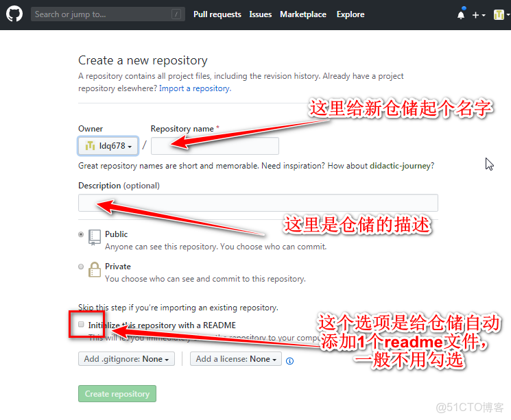Follow the Import a repository link
Image resolution: width=511 pixels, height=420 pixels.
click(x=195, y=88)
